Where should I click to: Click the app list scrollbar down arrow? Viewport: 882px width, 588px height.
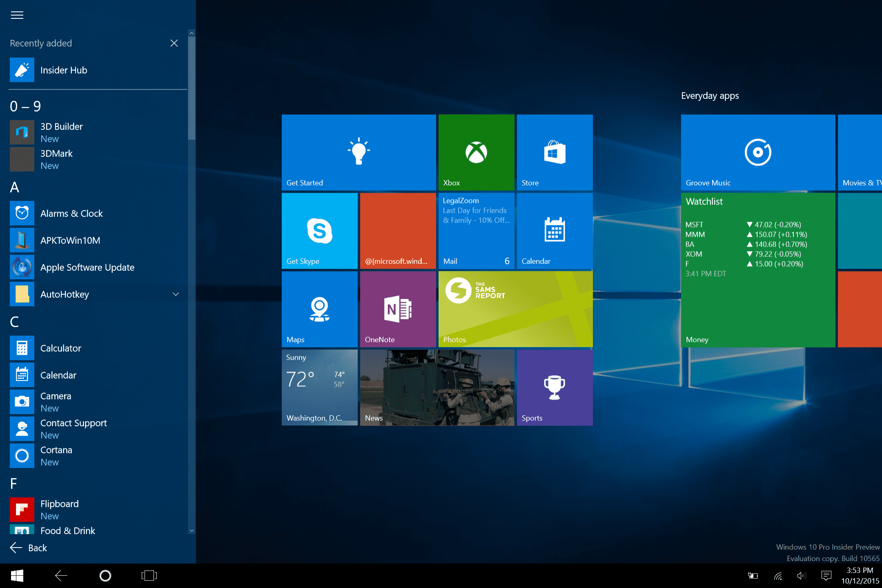192,531
